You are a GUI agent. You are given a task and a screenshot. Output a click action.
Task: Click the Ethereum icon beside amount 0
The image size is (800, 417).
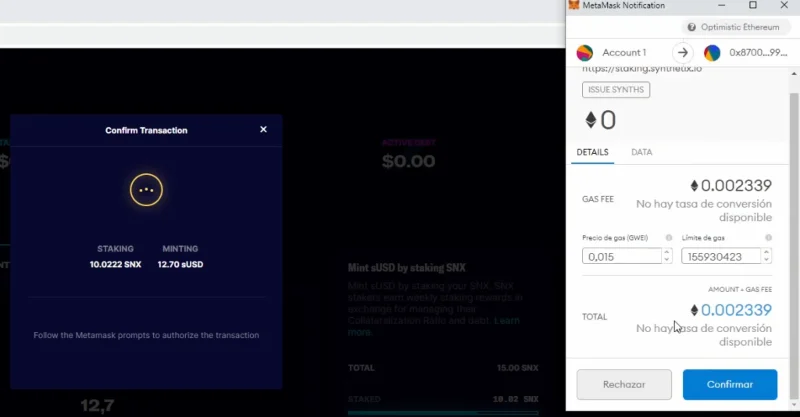(x=590, y=120)
